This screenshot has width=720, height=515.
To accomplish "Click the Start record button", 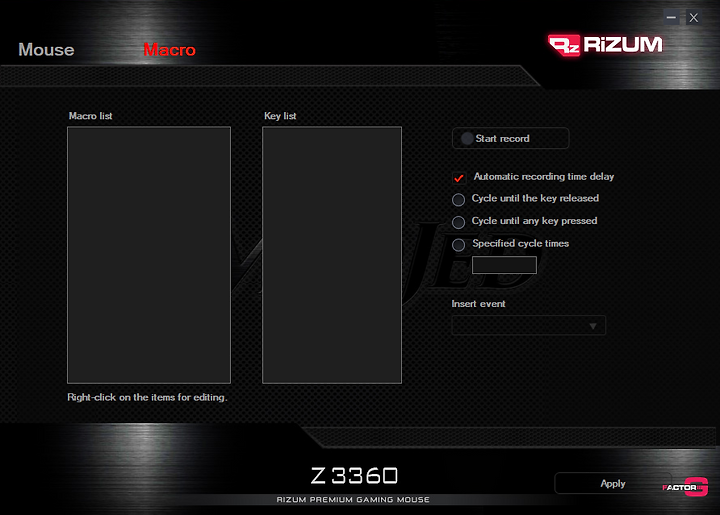I will coord(511,138).
